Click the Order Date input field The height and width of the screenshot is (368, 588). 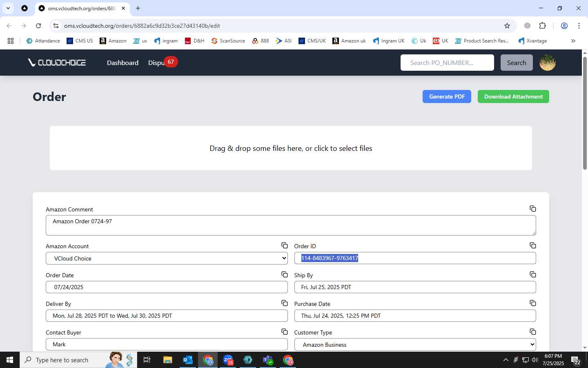[167, 287]
